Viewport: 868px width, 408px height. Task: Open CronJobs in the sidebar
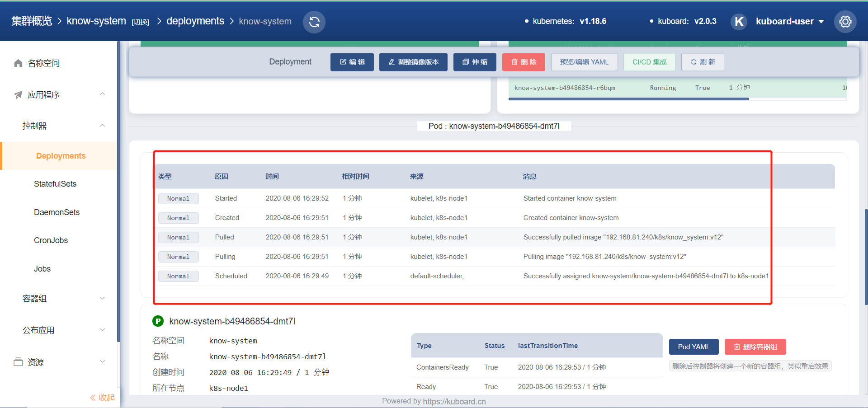(x=51, y=240)
